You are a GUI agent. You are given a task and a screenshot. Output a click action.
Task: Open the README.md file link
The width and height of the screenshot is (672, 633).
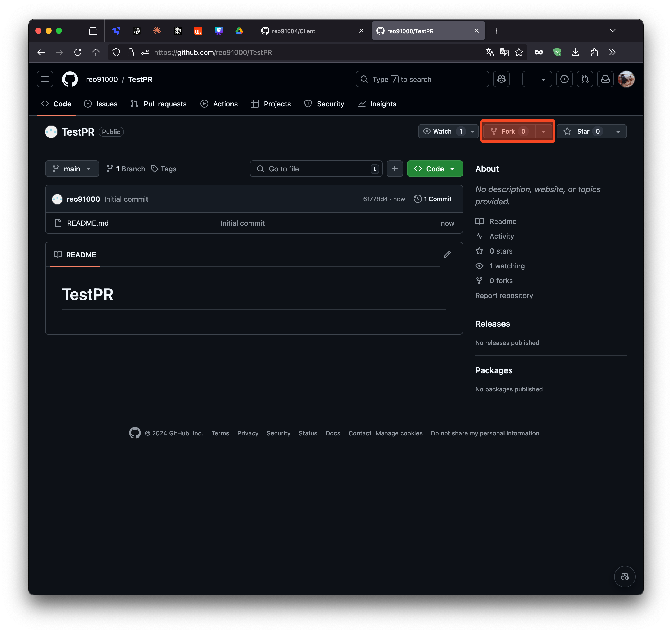coord(88,223)
